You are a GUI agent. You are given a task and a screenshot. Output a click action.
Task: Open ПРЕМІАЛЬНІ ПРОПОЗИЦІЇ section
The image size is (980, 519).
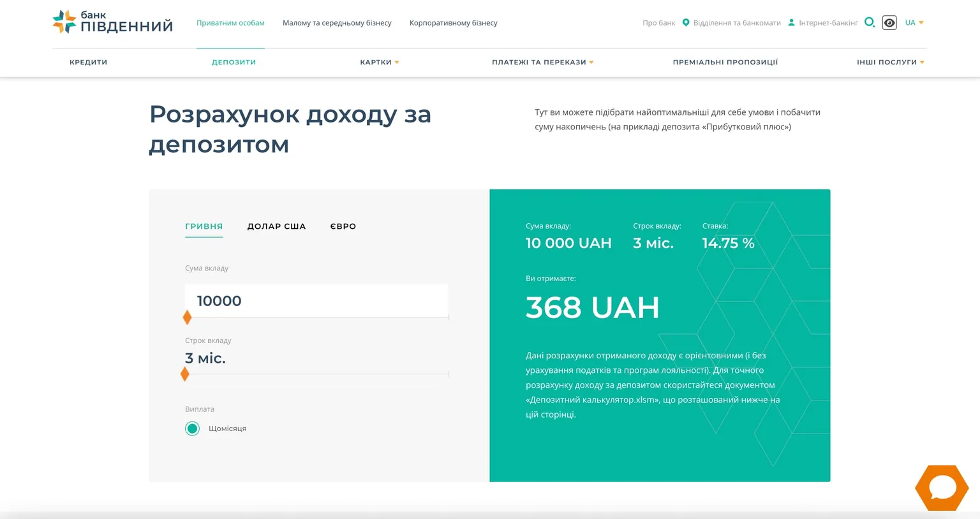(x=725, y=62)
